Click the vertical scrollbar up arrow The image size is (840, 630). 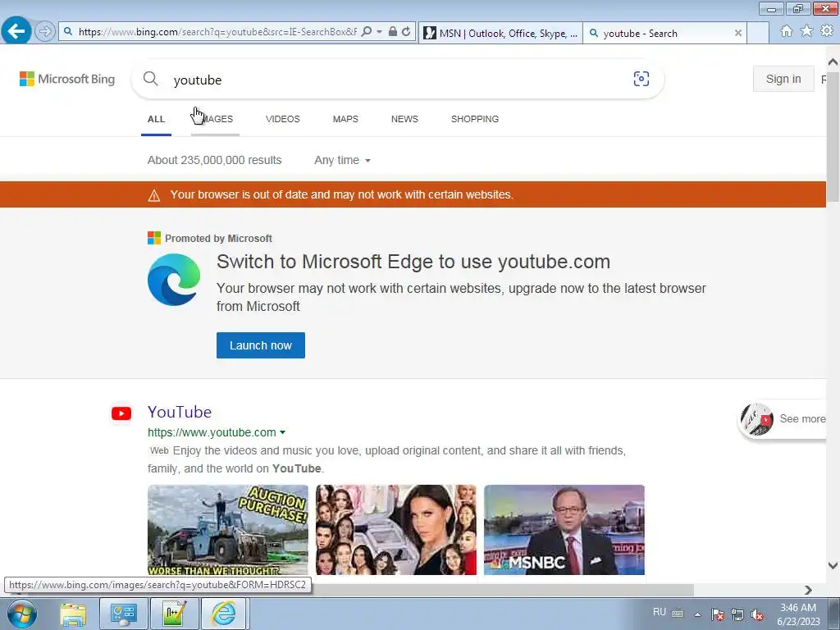point(833,62)
